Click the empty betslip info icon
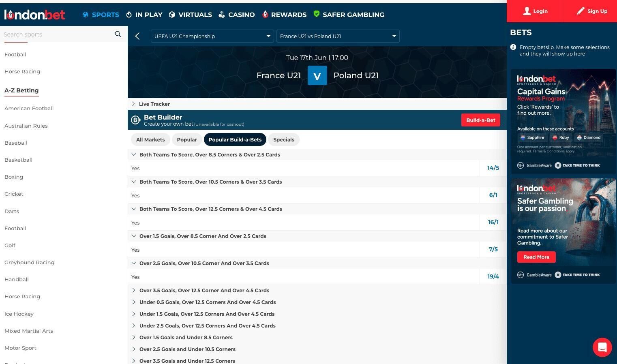617x364 pixels. 513,47
